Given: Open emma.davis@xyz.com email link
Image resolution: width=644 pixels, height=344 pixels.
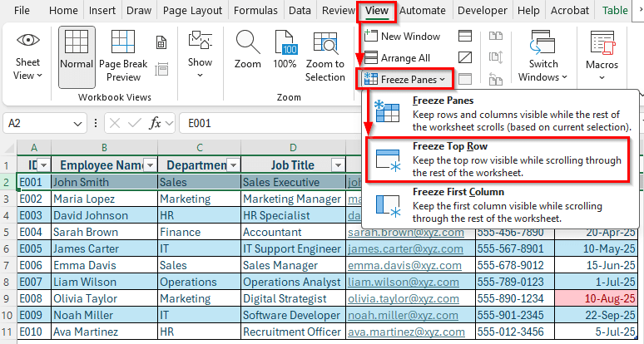Looking at the screenshot, I should (404, 265).
